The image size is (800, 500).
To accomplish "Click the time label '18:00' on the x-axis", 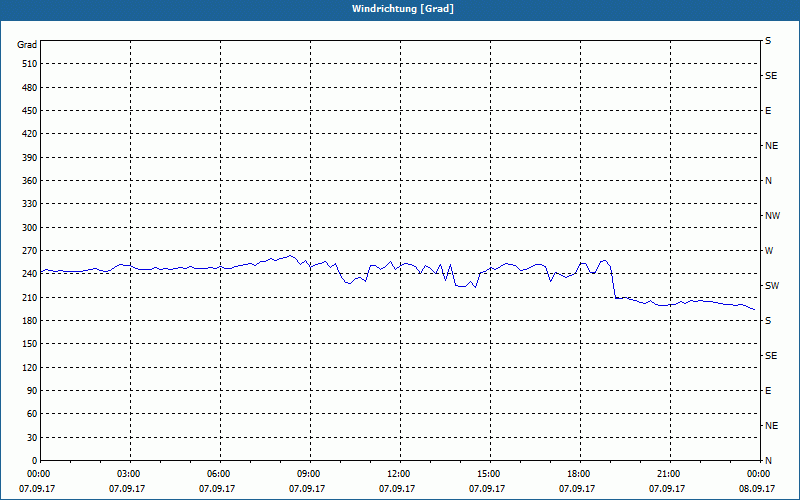I will pyautogui.click(x=578, y=474).
